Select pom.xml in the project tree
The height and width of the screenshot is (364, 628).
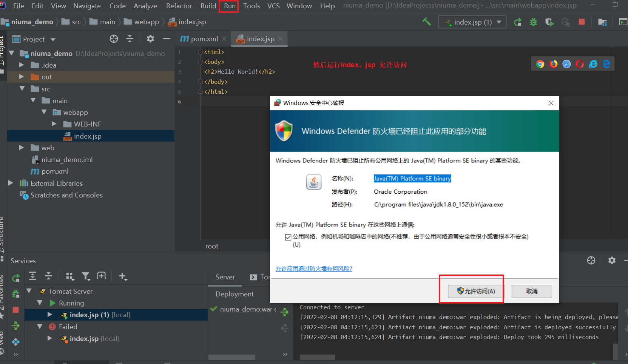click(x=55, y=171)
